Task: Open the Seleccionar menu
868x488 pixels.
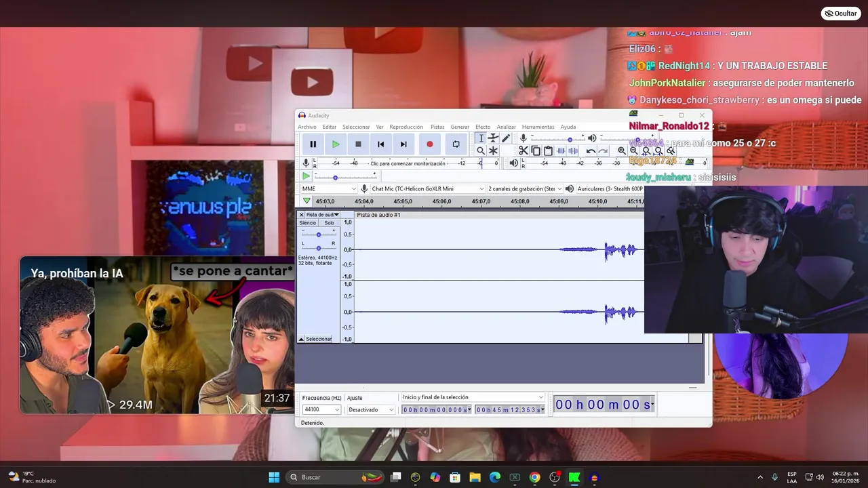Action: (356, 127)
